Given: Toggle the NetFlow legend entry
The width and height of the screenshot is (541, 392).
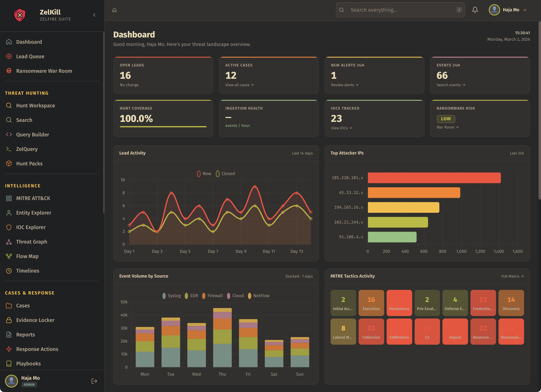Looking at the screenshot, I should [x=259, y=296].
